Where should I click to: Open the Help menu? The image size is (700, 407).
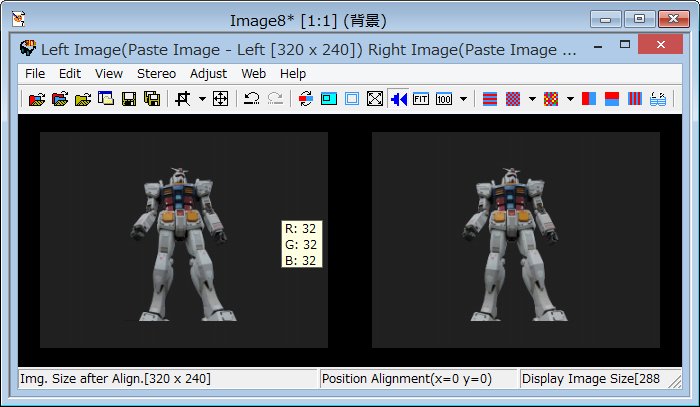click(293, 74)
